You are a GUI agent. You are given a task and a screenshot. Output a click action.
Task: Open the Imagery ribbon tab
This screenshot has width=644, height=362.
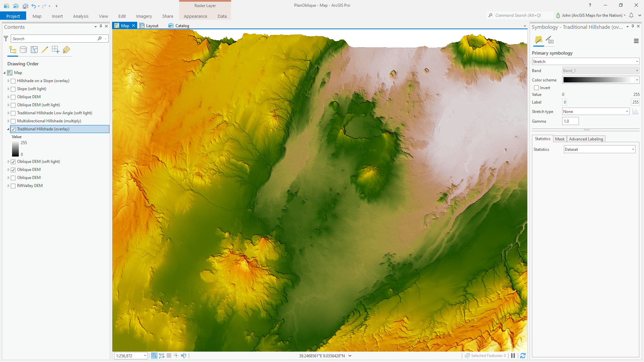pos(144,16)
